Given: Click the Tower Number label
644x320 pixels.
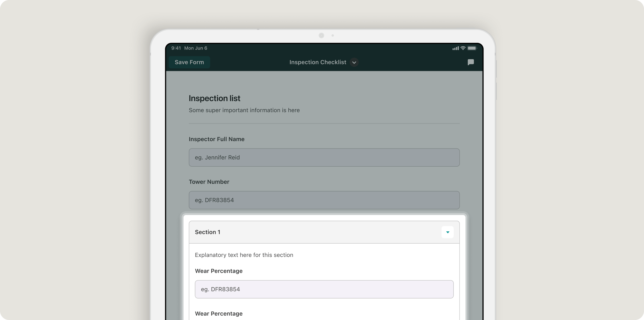Looking at the screenshot, I should tap(209, 182).
